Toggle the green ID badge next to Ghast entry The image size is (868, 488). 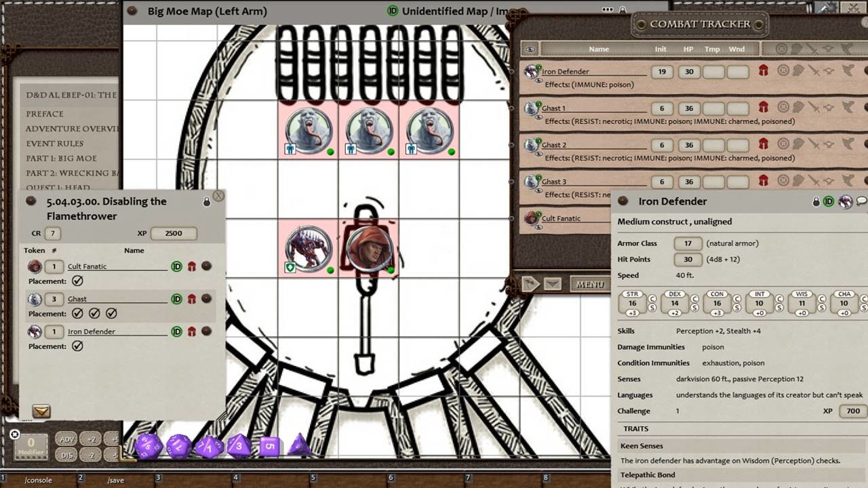(x=176, y=298)
